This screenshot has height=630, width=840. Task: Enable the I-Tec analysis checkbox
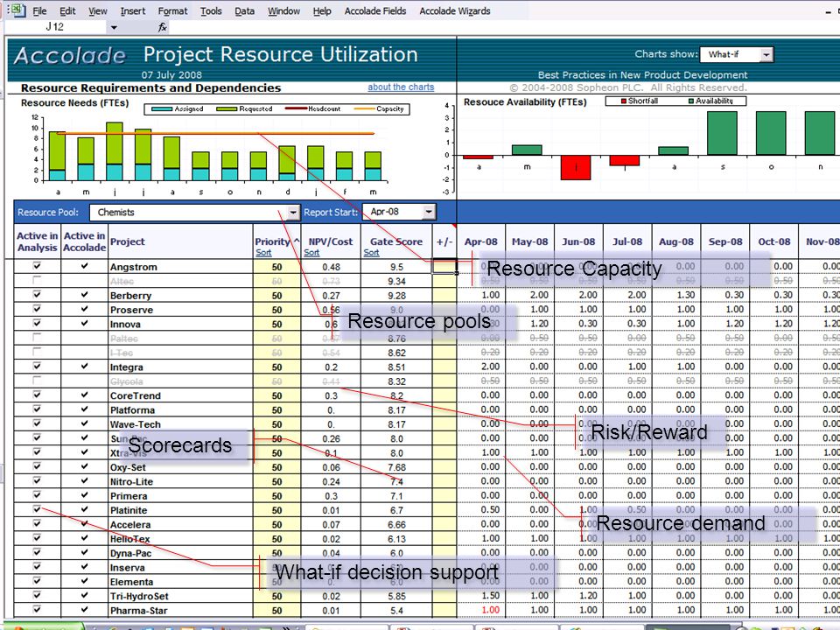pos(37,352)
